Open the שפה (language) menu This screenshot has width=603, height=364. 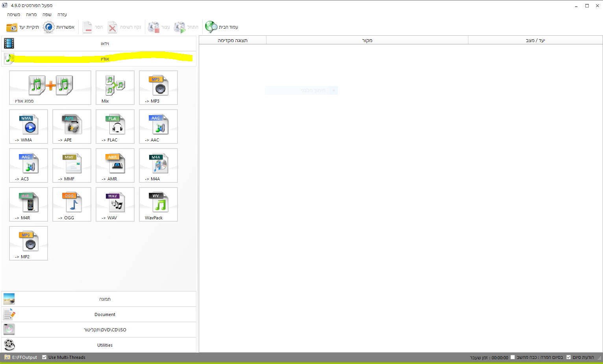[x=47, y=15]
